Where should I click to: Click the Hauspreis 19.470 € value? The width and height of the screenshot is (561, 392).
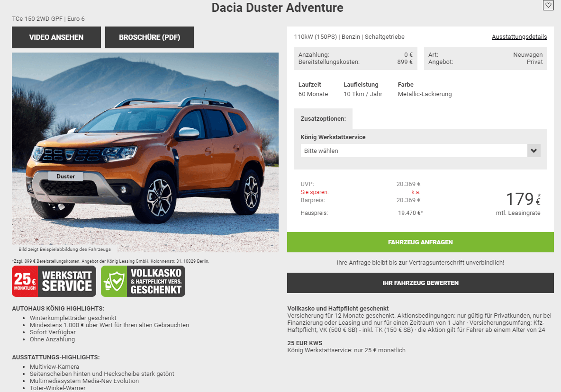tap(410, 213)
